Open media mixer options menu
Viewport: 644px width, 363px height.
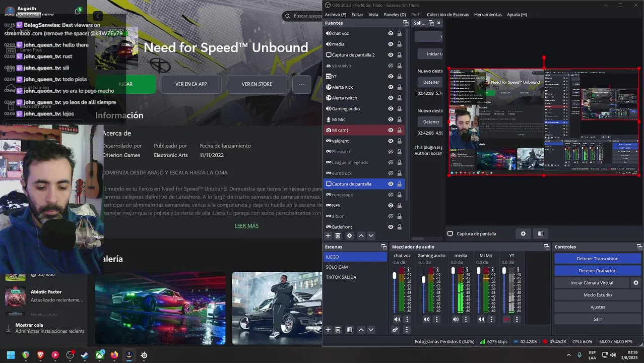pos(466,319)
